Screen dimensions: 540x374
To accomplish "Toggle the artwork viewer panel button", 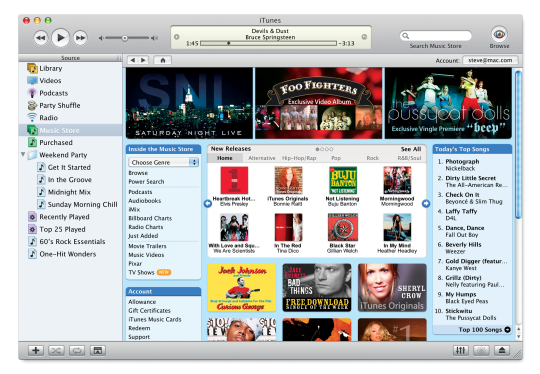I will tap(97, 351).
